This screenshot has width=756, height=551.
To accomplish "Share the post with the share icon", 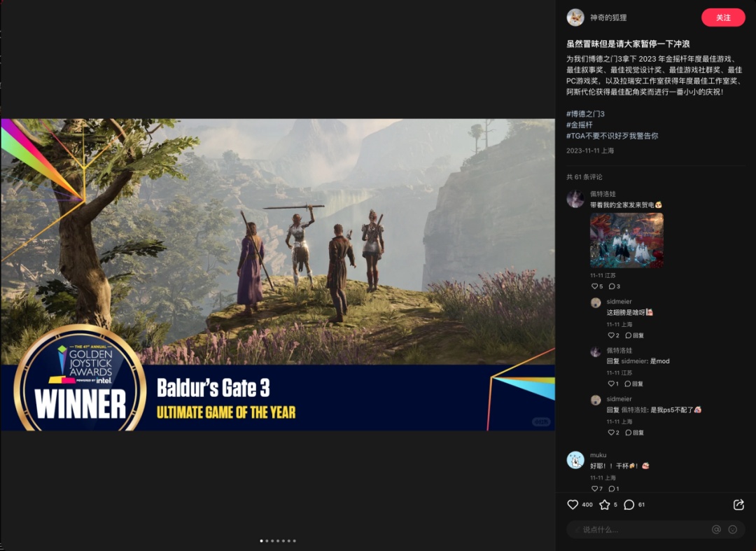I will (x=738, y=505).
